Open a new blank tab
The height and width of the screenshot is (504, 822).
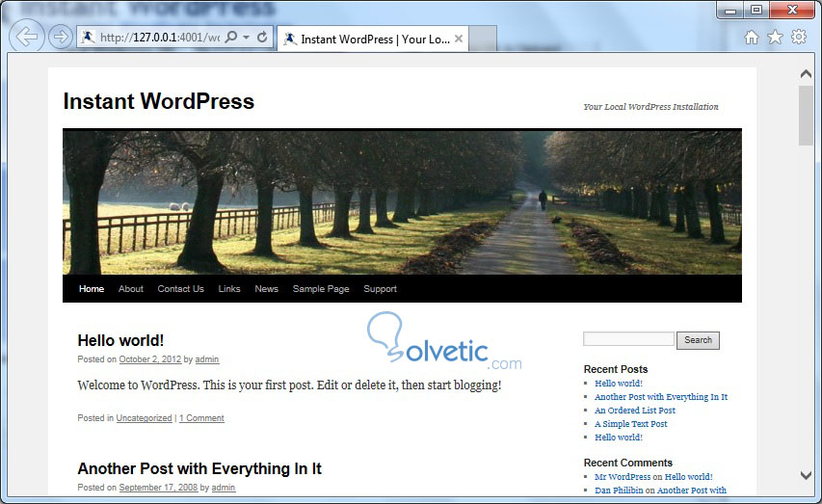coord(482,39)
